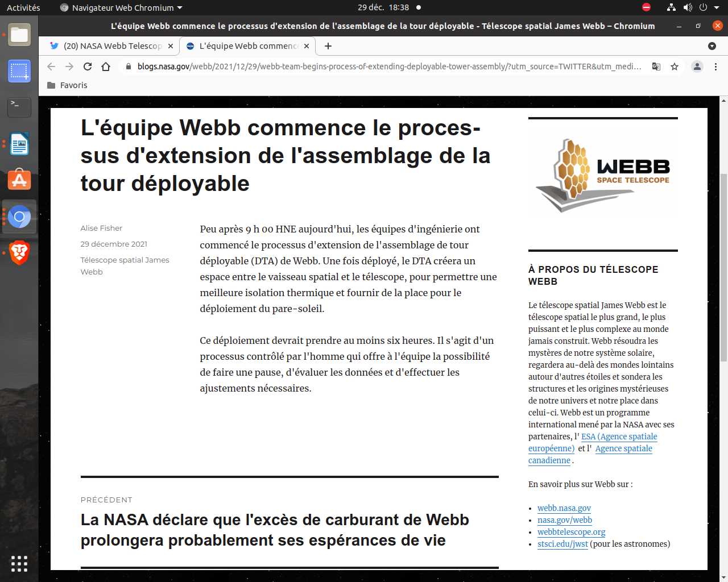Open previous post about Webb's excess fuel
728x582 pixels.
click(275, 530)
